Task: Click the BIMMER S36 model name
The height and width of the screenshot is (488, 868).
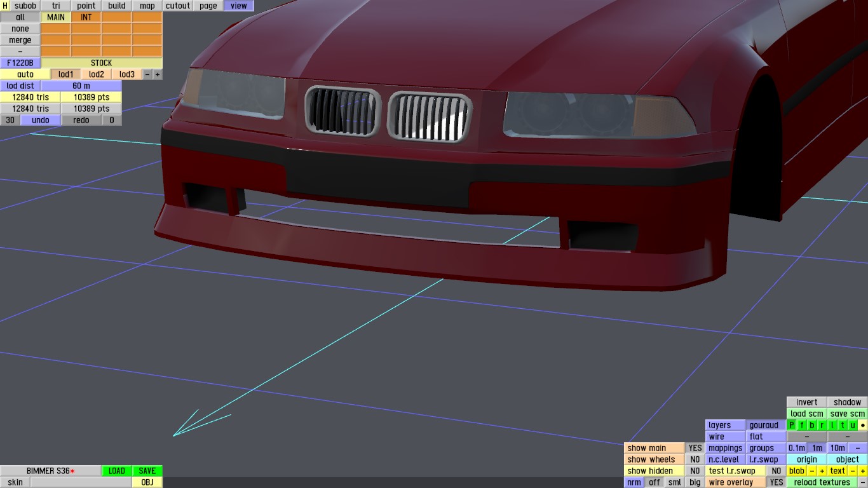Action: [x=51, y=471]
